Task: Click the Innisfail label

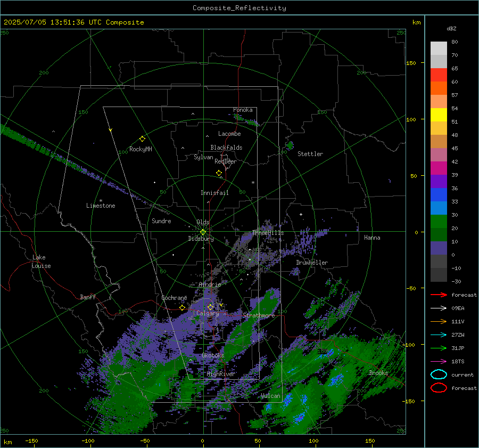Action: pos(214,193)
